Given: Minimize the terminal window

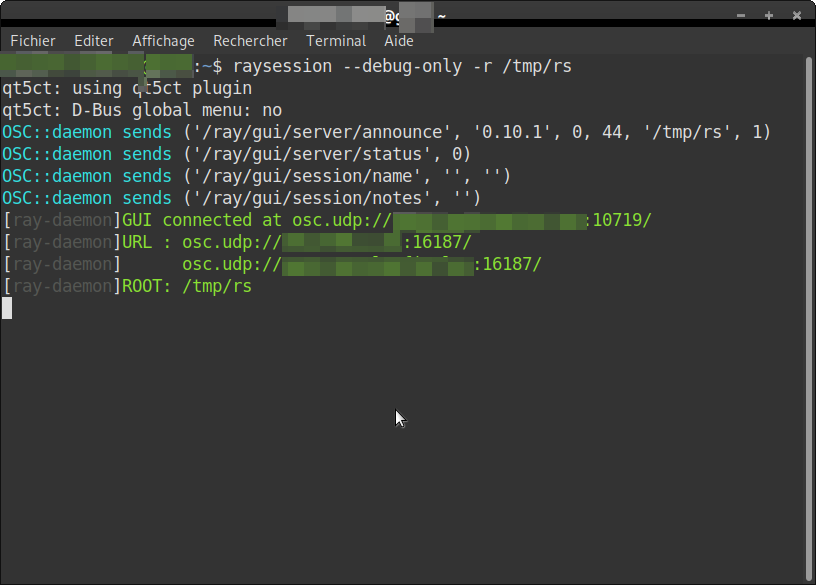Looking at the screenshot, I should tap(740, 15).
